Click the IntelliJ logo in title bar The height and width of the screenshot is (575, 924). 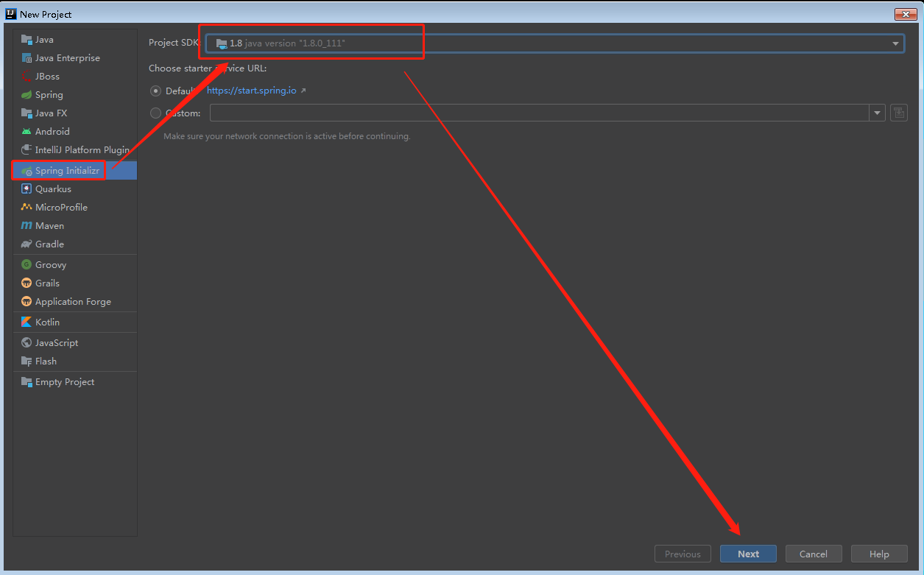click(11, 14)
